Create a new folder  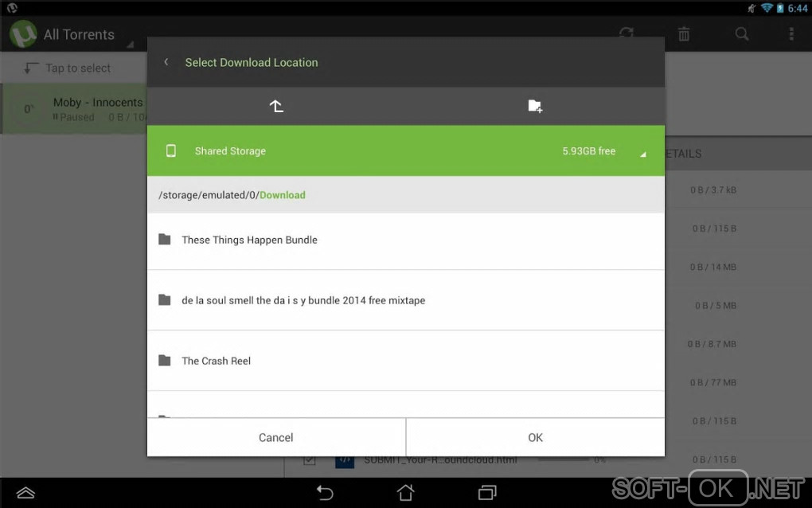(535, 106)
